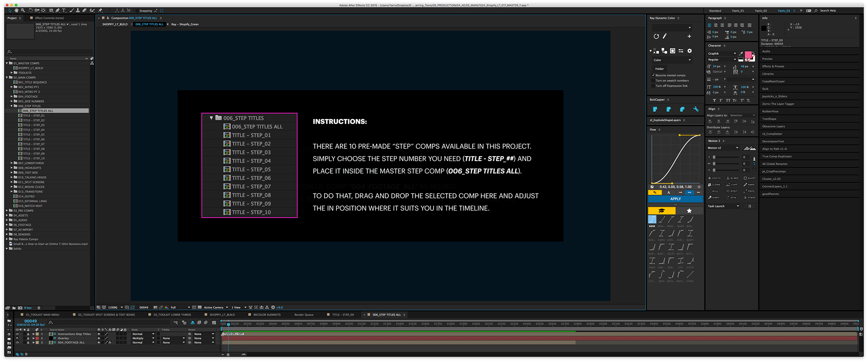Select the Selection arrow tool
868x362 pixels.
[x=10, y=10]
